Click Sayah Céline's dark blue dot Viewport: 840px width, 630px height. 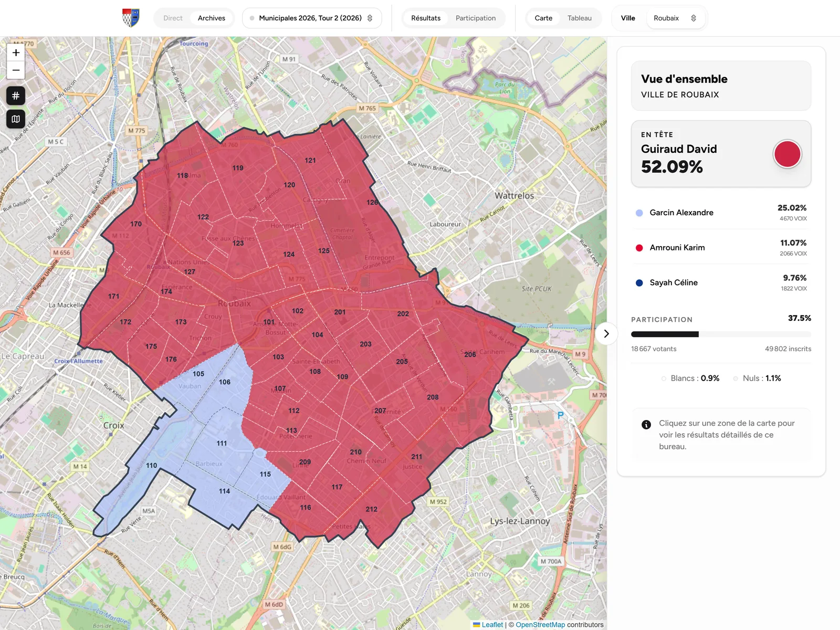[x=639, y=282]
